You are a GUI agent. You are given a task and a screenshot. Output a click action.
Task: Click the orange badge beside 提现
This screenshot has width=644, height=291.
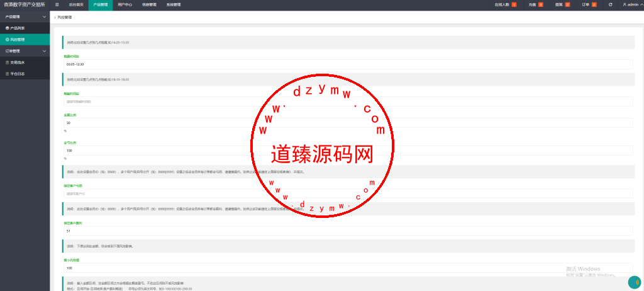[567, 5]
